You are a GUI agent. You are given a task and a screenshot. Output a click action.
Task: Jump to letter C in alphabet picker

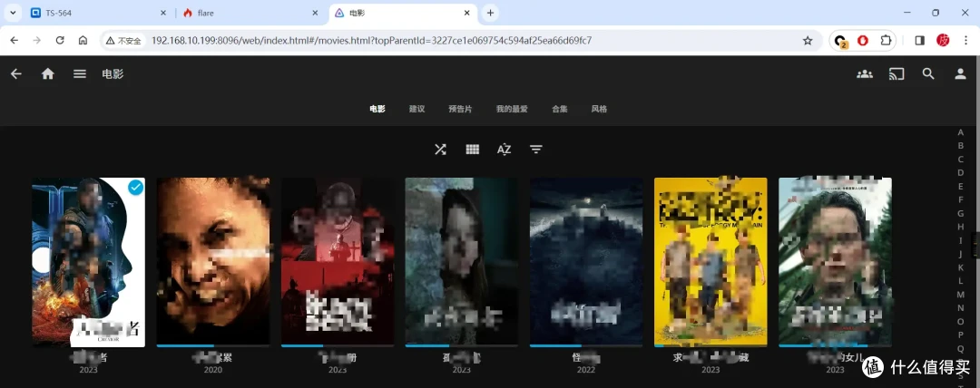(x=961, y=160)
